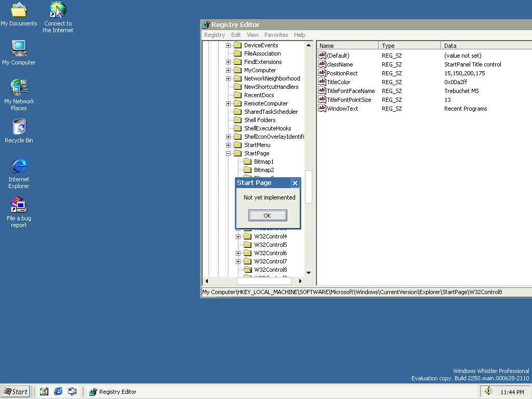The height and width of the screenshot is (399, 532).
Task: Launch Internet Explorer from the desktop
Action: 19,173
